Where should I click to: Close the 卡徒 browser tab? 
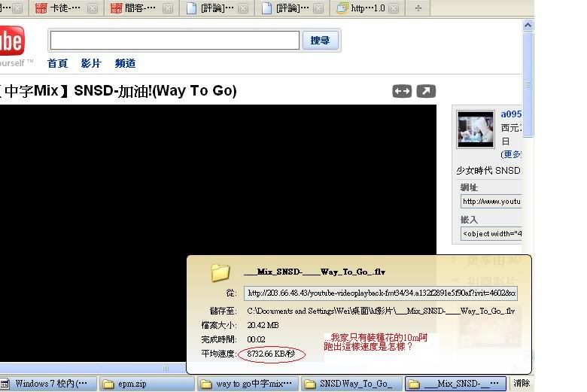tap(92, 8)
